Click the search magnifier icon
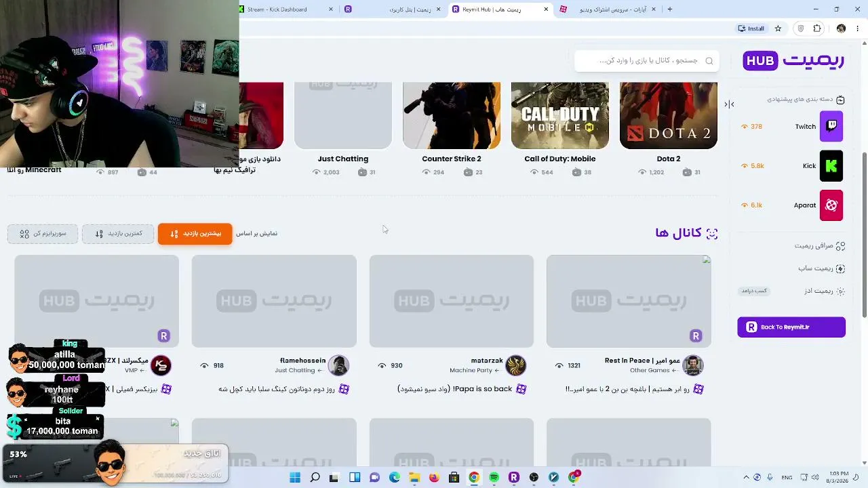Viewport: 868px width, 488px height. 709,61
